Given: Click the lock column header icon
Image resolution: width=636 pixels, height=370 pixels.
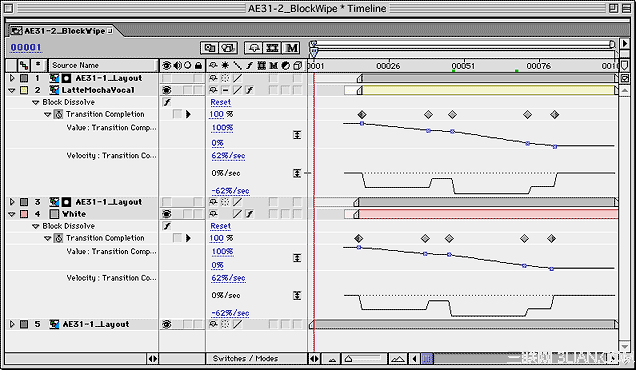Looking at the screenshot, I should 198,65.
